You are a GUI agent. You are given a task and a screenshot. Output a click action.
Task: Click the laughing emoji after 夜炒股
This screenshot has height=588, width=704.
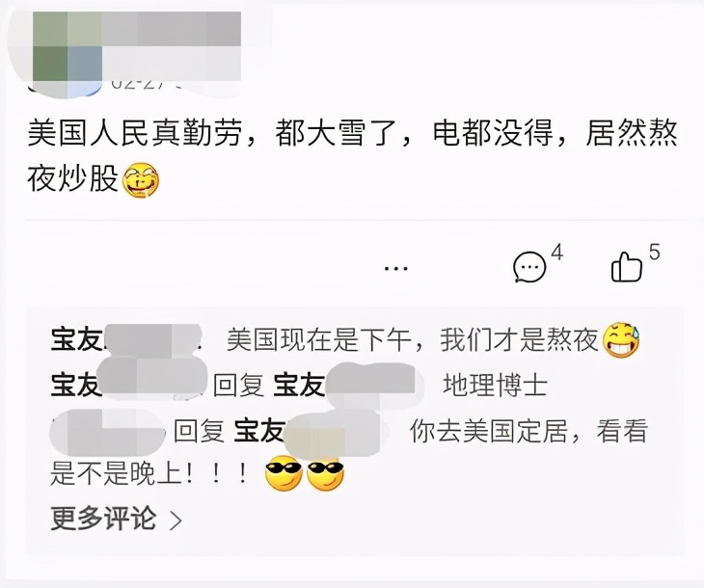tap(141, 180)
